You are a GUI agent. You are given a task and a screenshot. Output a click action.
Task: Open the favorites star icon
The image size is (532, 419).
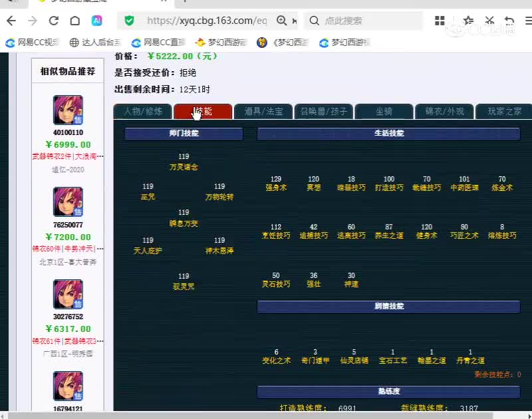pyautogui.click(x=468, y=21)
